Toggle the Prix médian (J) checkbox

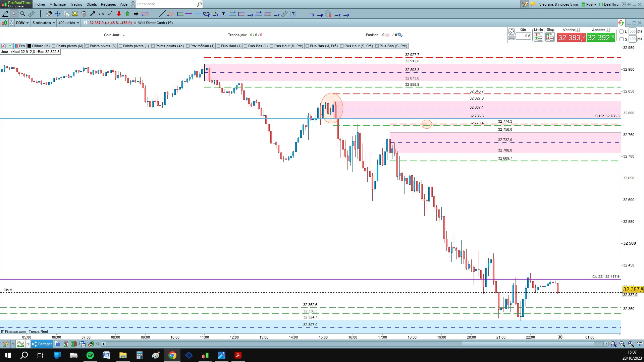(188, 46)
